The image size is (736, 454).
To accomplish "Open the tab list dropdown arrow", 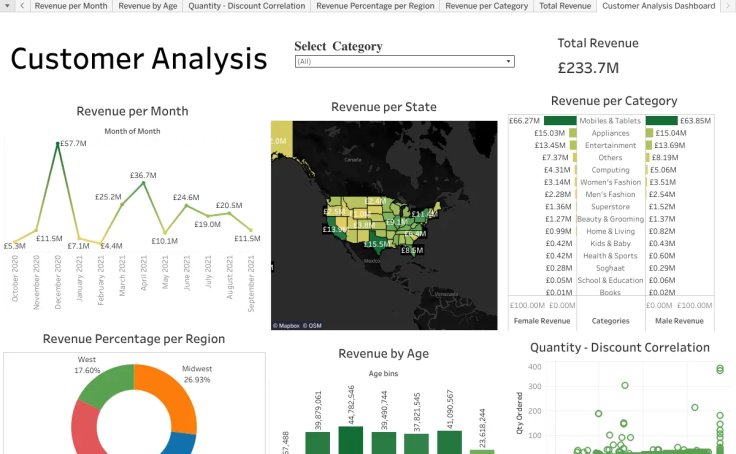I will pyautogui.click(x=7, y=6).
